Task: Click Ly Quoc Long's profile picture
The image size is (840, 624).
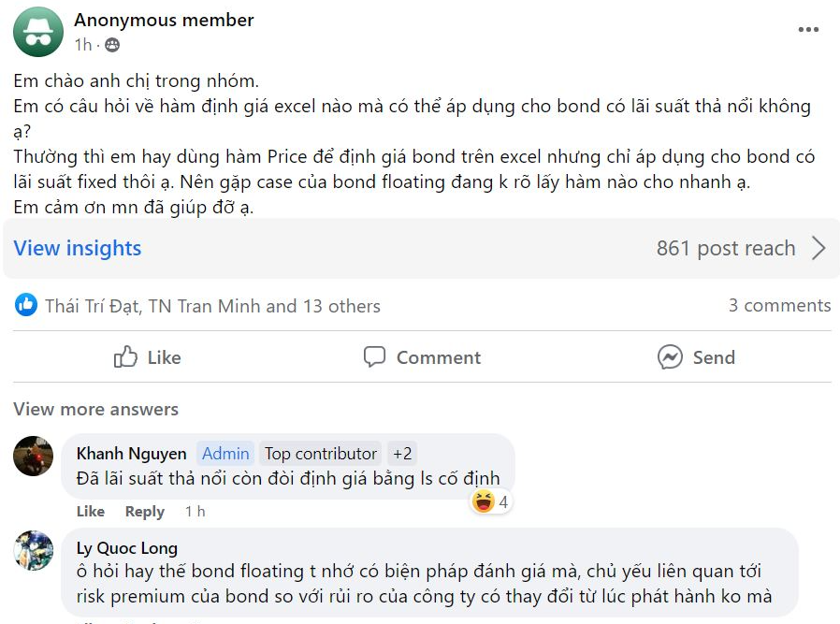Action: (x=34, y=550)
